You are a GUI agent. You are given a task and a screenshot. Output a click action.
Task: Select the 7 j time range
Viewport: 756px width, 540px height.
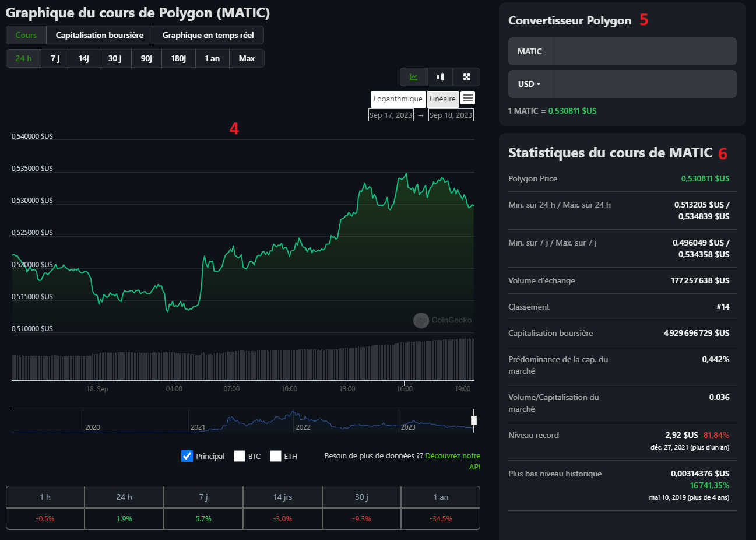[55, 58]
